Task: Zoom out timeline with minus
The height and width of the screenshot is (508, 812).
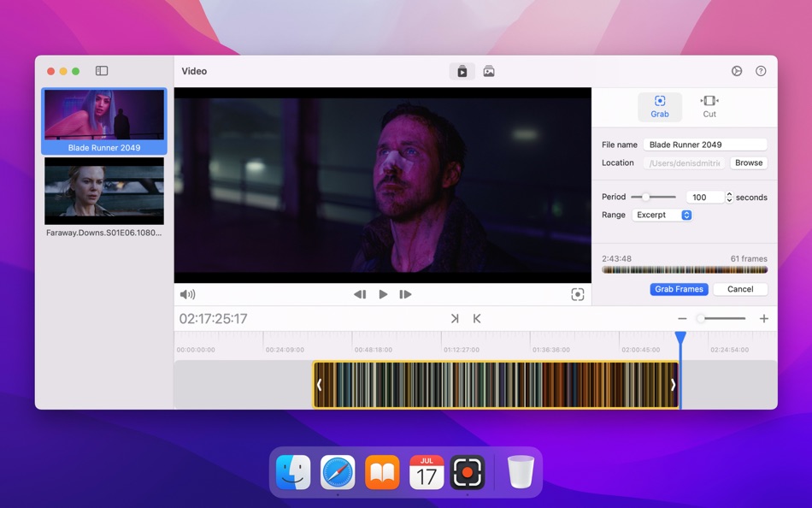Action: [682, 319]
